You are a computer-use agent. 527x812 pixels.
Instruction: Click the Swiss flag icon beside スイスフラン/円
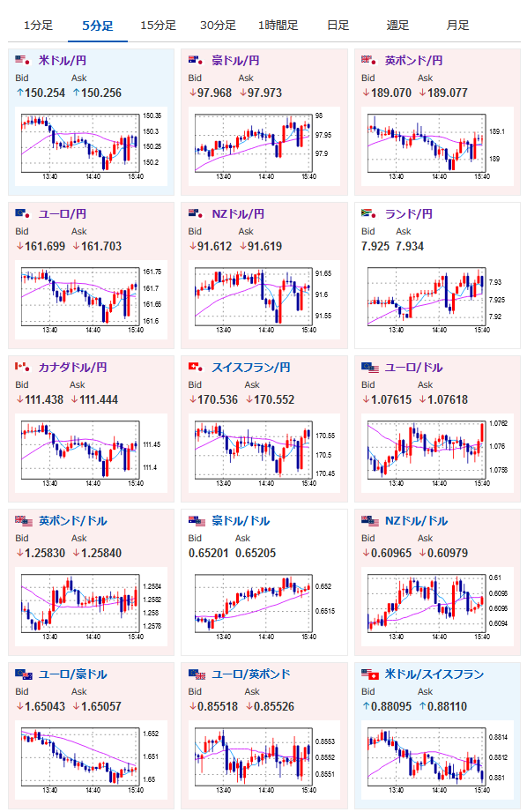[x=196, y=367]
